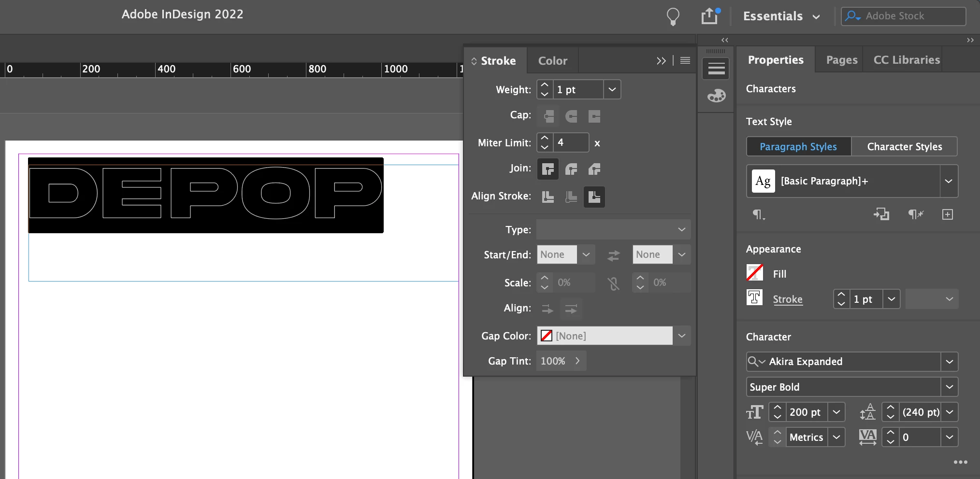Swap start and end arrowheads
The image size is (980, 479).
pos(614,255)
